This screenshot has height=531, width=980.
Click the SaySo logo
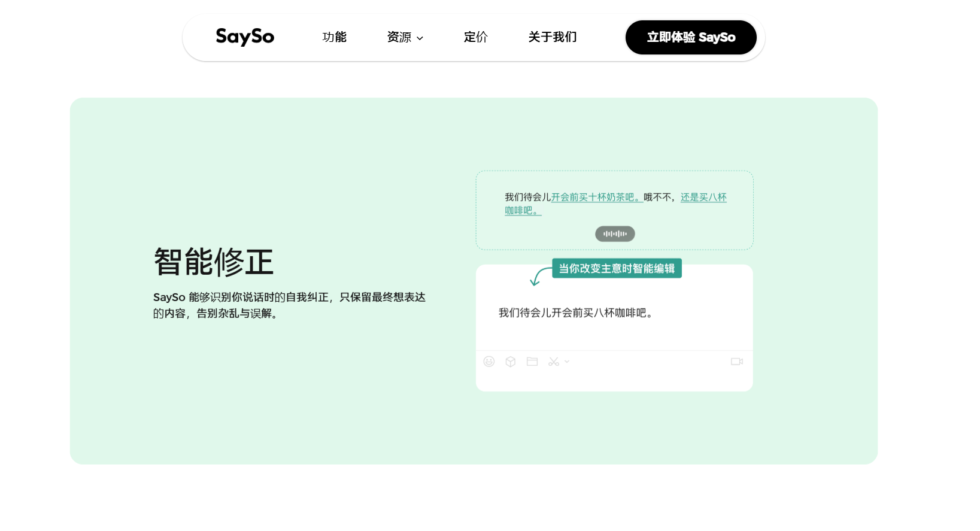(244, 37)
